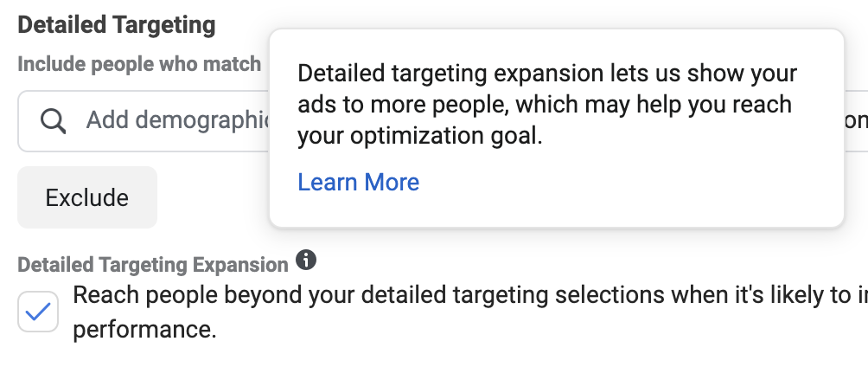Viewport: 868px width, 367px height.
Task: Click the "Include people who match" label
Action: [139, 64]
